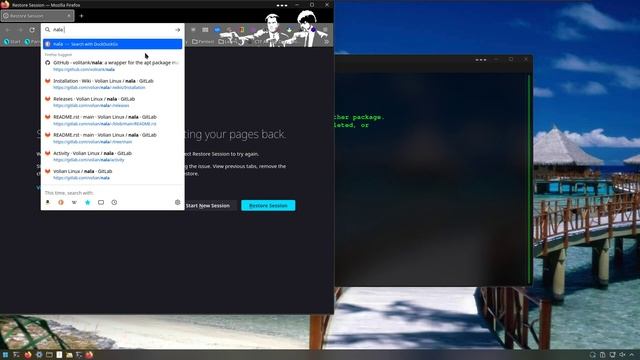This screenshot has width=640, height=360.
Task: Open white document app in taskbar
Action: pos(59,355)
